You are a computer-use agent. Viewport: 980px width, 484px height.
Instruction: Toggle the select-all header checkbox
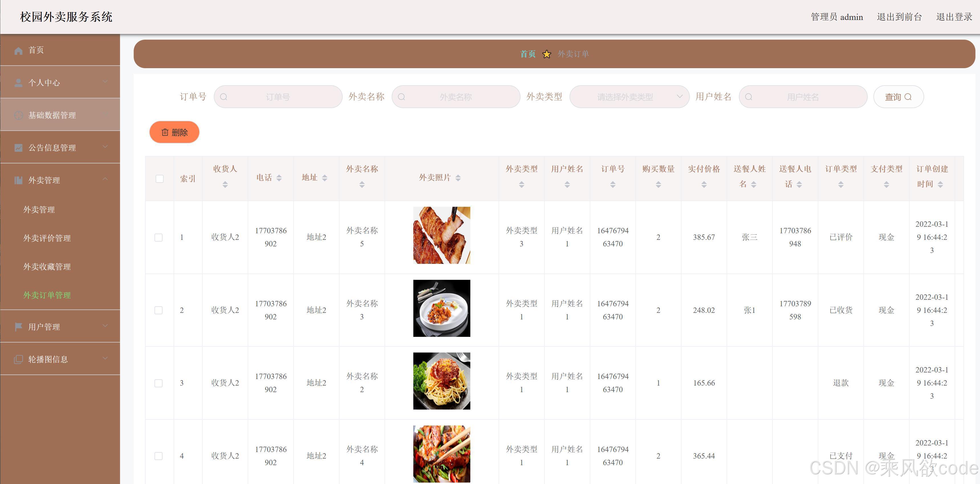click(x=160, y=179)
